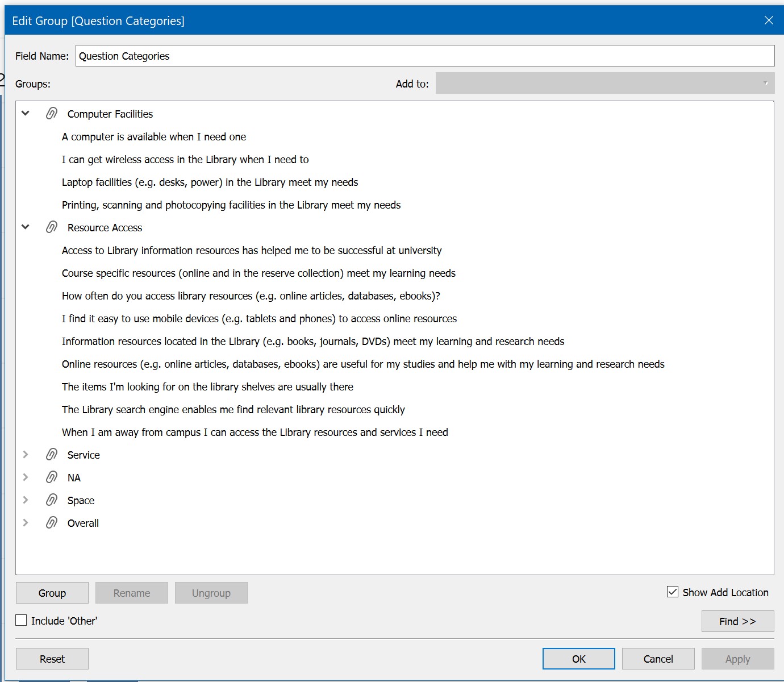Click the Apply button

coord(738,659)
